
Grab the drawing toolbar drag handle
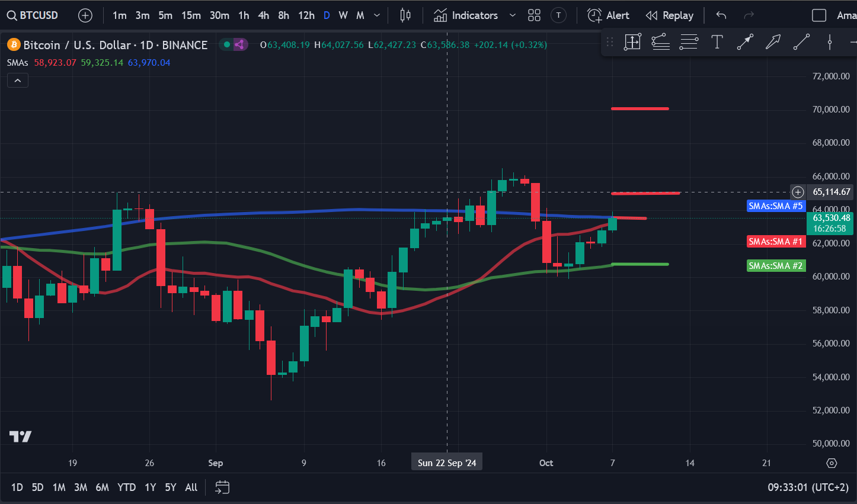[610, 41]
